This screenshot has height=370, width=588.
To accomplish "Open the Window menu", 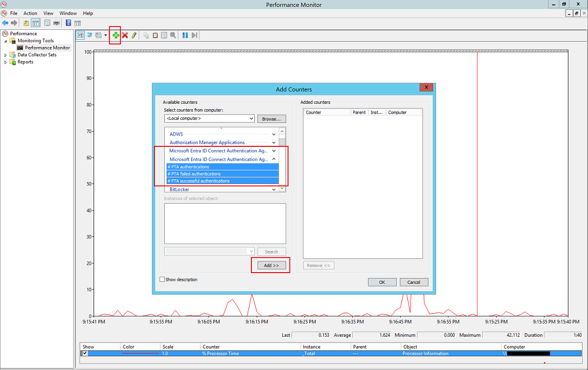I will coord(68,13).
